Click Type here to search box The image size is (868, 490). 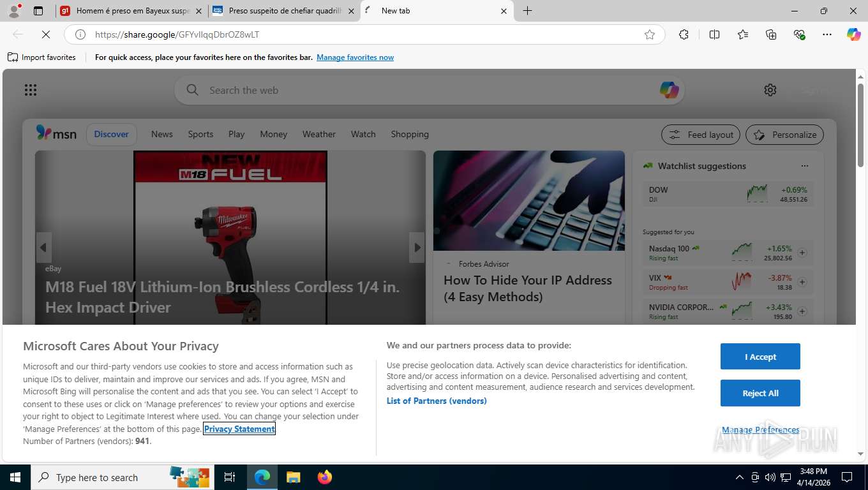tap(123, 477)
